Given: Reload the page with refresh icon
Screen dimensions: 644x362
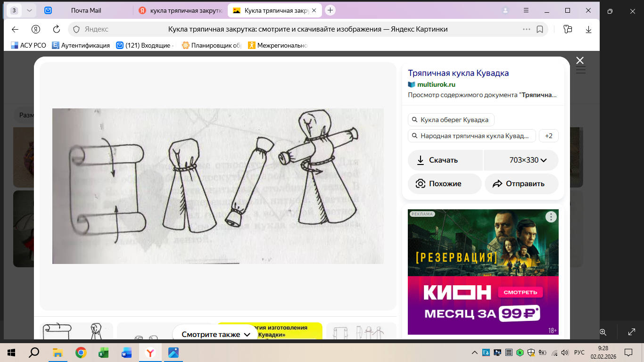Looking at the screenshot, I should point(57,29).
